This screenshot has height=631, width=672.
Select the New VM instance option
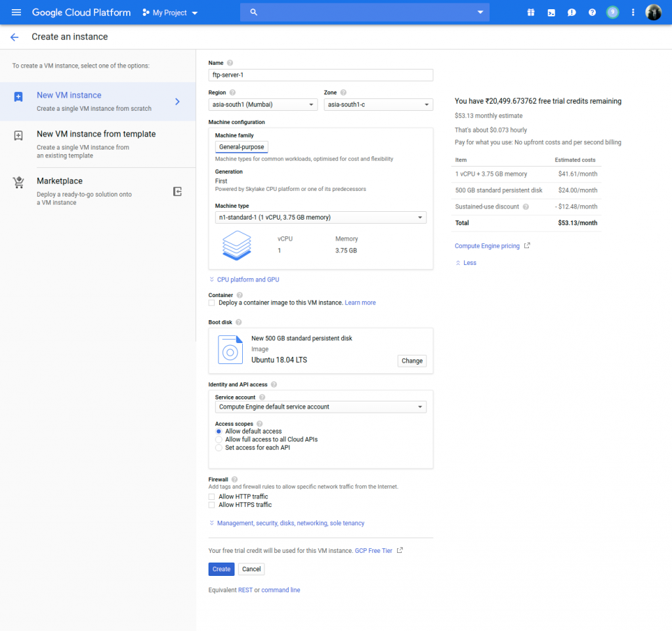98,102
